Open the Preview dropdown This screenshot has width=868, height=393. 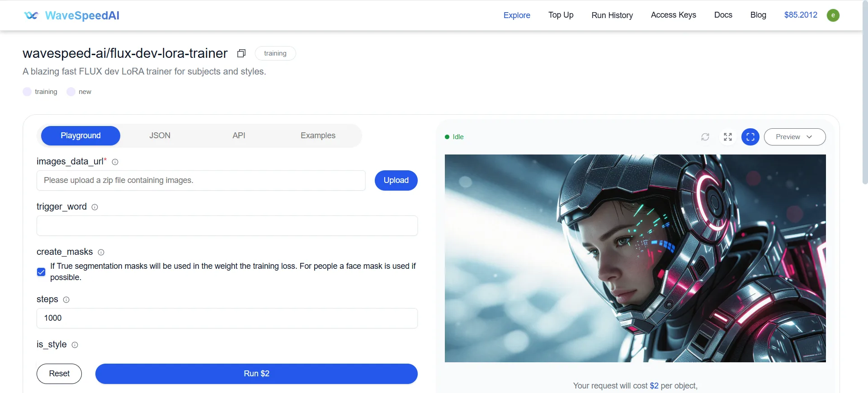pyautogui.click(x=795, y=137)
